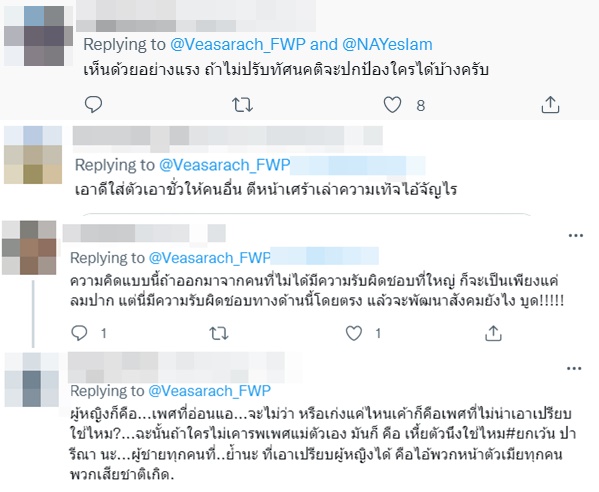Open @Veasarach_FWP link in second tweet
This screenshot has height=492, width=599.
click(225, 165)
